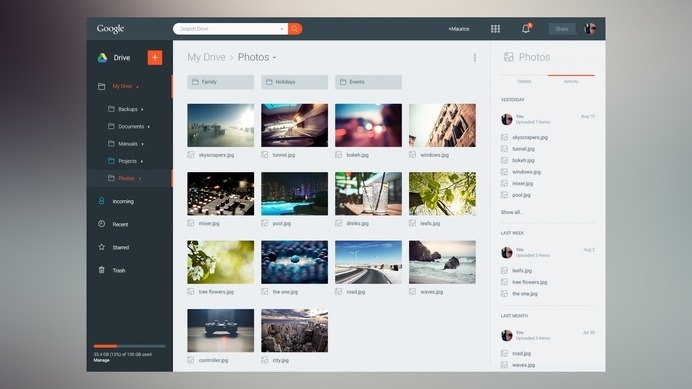Click the My Drive folder icon
This screenshot has width=692, height=389.
point(102,87)
